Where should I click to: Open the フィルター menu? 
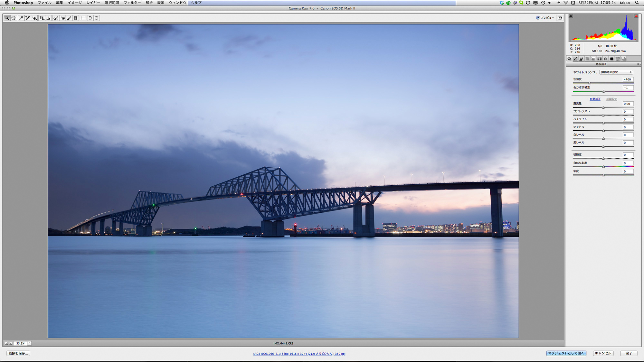click(132, 3)
